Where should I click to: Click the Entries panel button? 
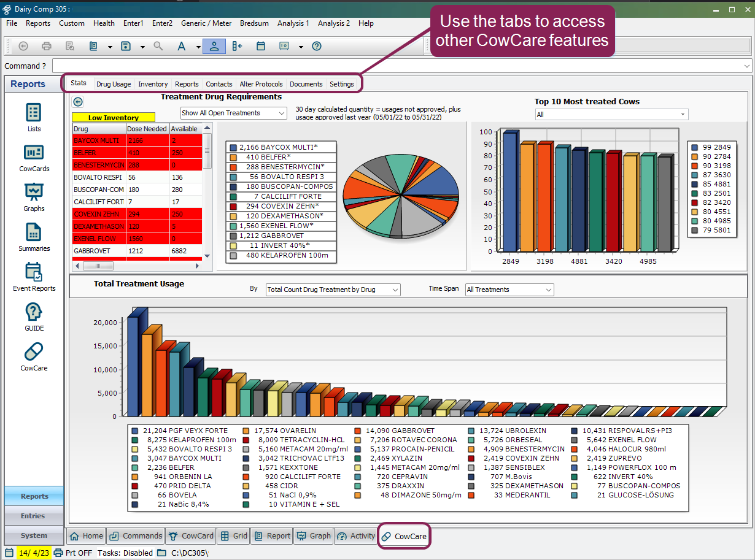(33, 516)
